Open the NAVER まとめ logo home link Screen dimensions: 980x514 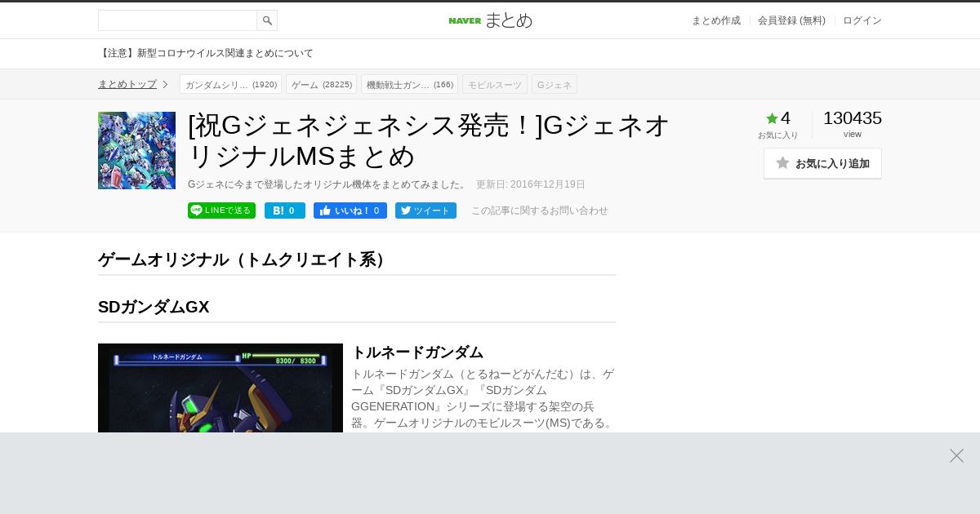click(x=490, y=20)
